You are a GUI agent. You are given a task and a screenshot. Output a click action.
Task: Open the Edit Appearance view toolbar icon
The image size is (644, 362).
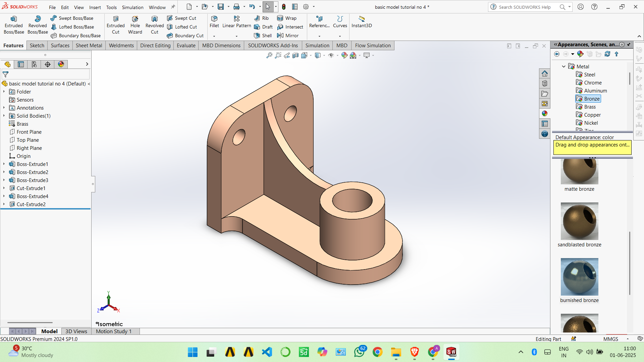[x=344, y=55]
